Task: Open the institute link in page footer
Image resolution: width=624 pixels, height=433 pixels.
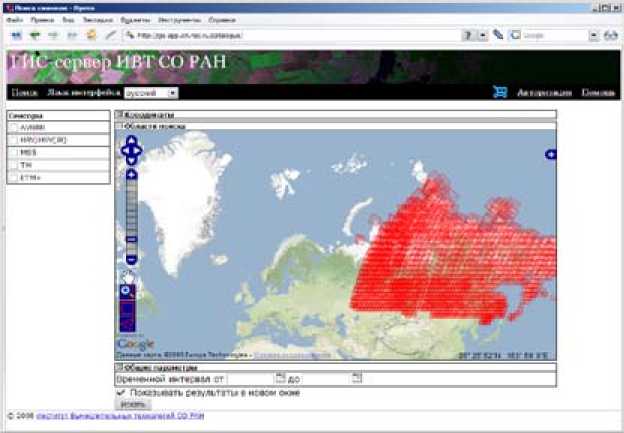Action: point(120,416)
